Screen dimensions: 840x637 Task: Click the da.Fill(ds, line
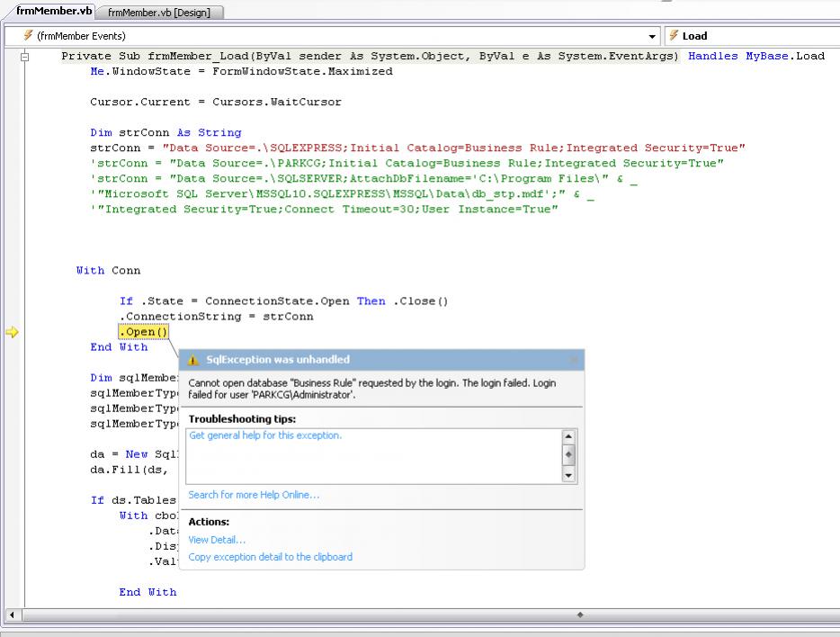pos(129,470)
